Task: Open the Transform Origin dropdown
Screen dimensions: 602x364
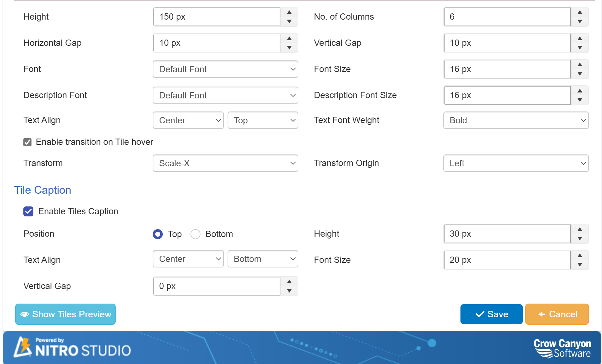Action: pyautogui.click(x=515, y=163)
